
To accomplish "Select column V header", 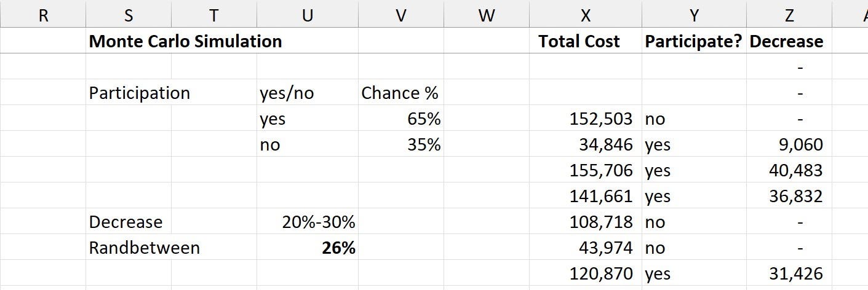I will coord(401,15).
